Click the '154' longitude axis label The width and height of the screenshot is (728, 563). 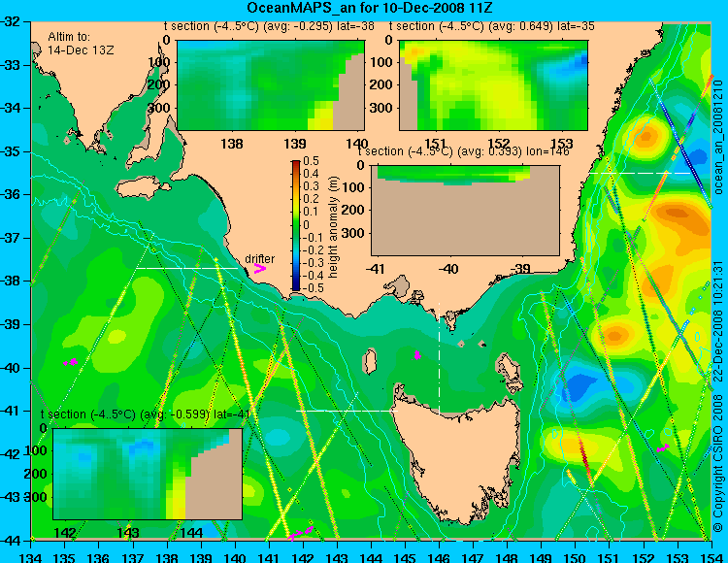click(x=711, y=557)
